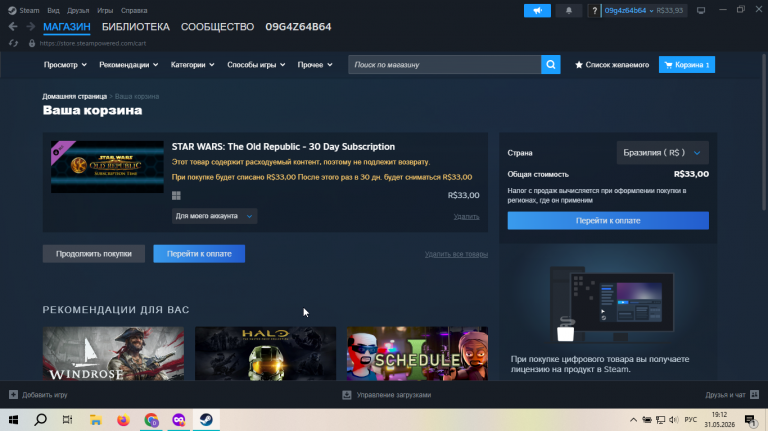Open Windows Start menu
This screenshot has width=768, height=431.
tap(13, 420)
